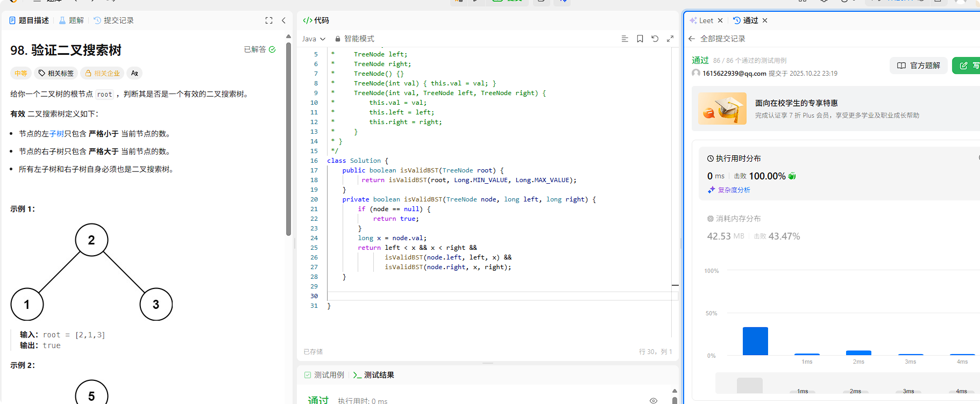Toggle the 智能模式 lock option

pyautogui.click(x=354, y=39)
